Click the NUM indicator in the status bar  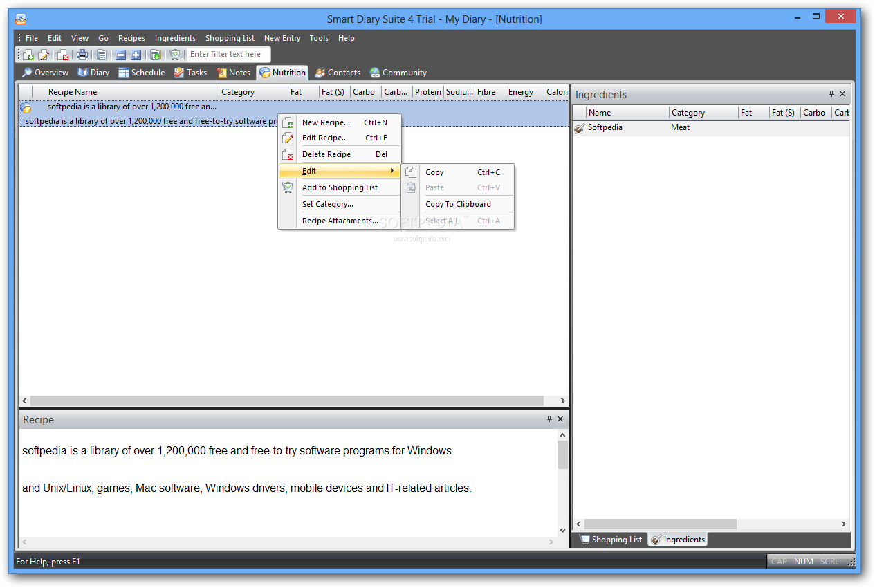click(x=804, y=562)
